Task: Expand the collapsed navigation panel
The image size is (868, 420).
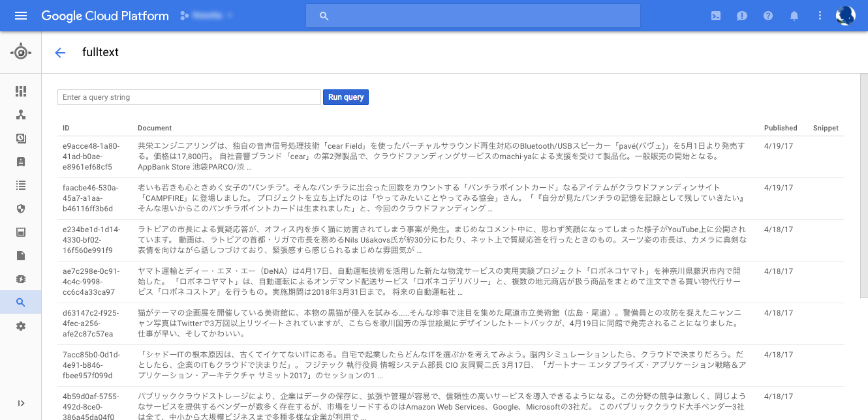Action: (x=20, y=403)
